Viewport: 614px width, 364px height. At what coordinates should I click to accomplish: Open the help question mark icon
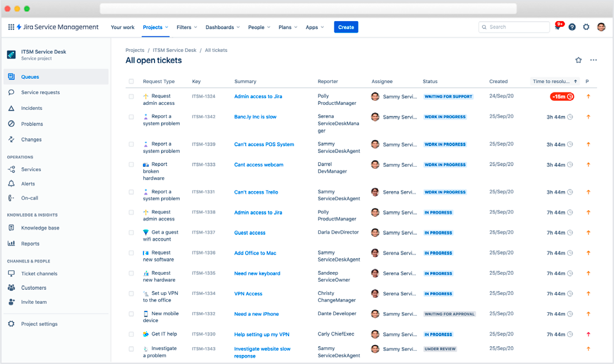572,27
